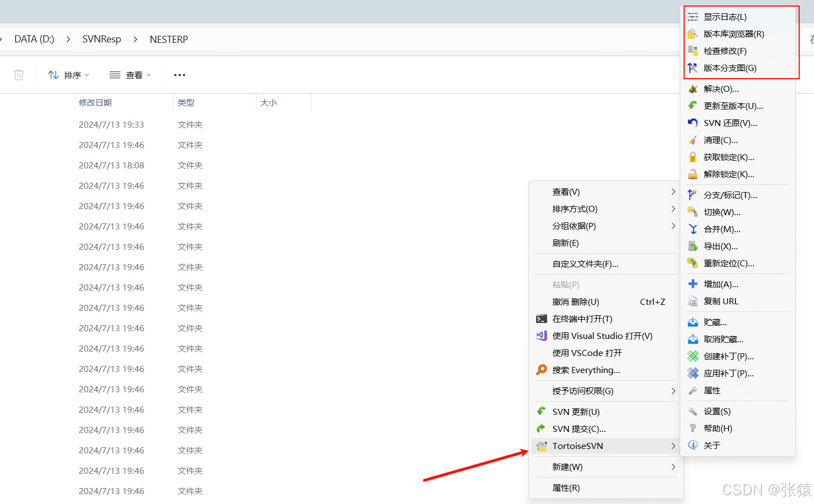Click the Create Patch icon (创建补丁)

(x=693, y=357)
